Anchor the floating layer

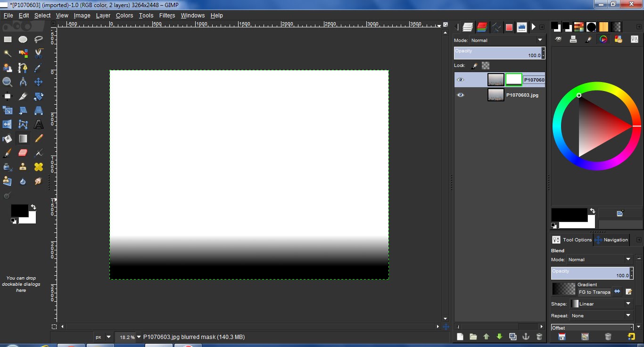(x=526, y=337)
